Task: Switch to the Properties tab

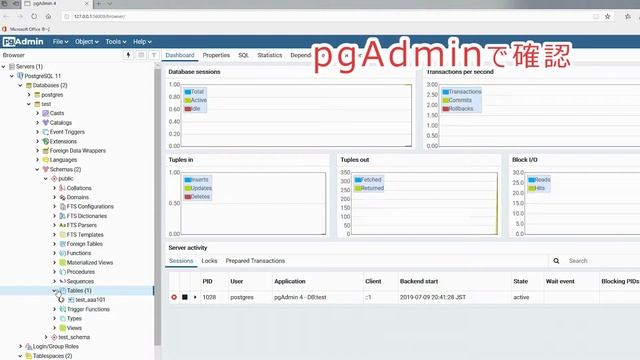Action: click(x=216, y=55)
